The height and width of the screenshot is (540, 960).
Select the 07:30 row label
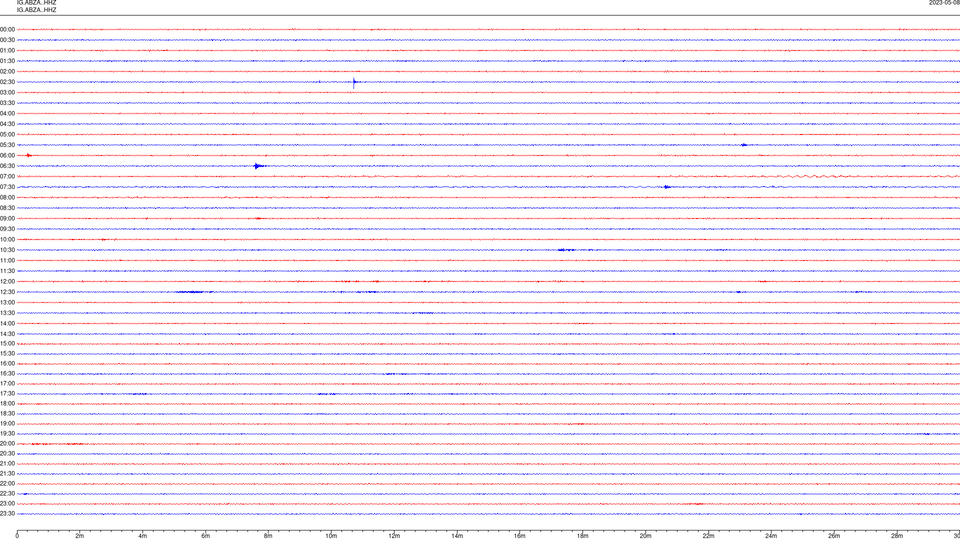pos(7,187)
